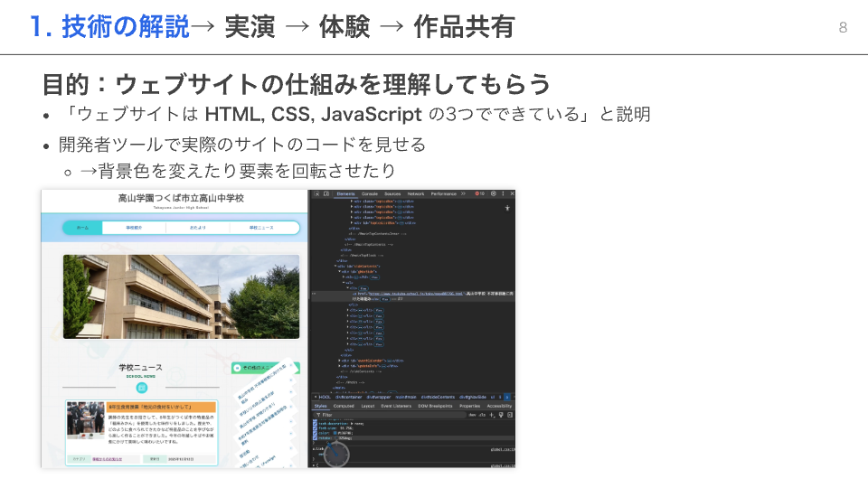Open 学校ニュース in the site navigation bar
Viewport: 868px width, 488px height.
coord(260,228)
